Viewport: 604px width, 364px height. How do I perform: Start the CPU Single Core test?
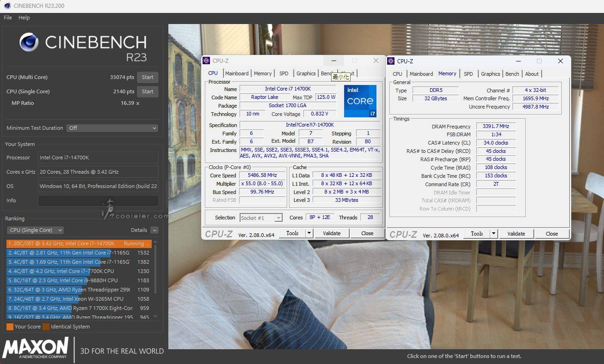pyautogui.click(x=148, y=91)
